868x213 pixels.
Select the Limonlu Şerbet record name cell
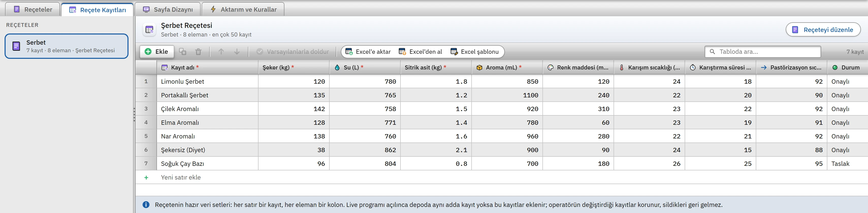coord(207,81)
